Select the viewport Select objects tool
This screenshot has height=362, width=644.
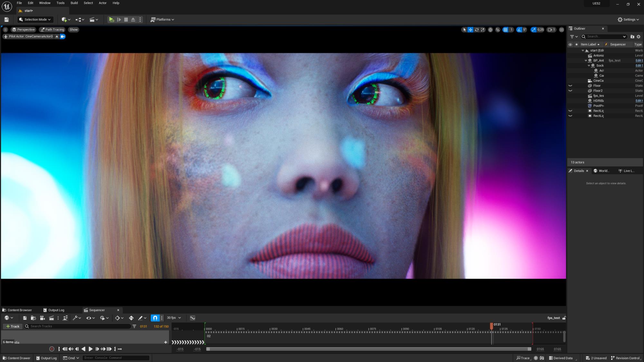point(464,30)
